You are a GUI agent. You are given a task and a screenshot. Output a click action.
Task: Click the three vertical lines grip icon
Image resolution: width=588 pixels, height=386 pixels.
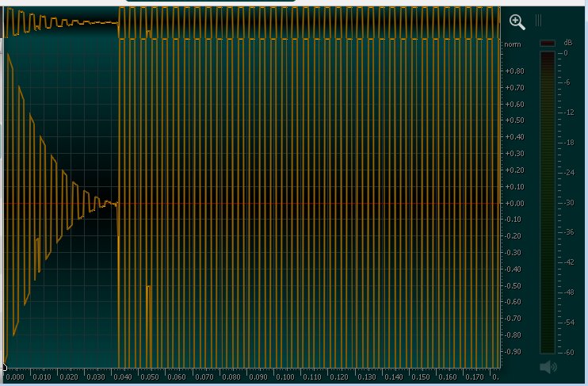(538, 21)
